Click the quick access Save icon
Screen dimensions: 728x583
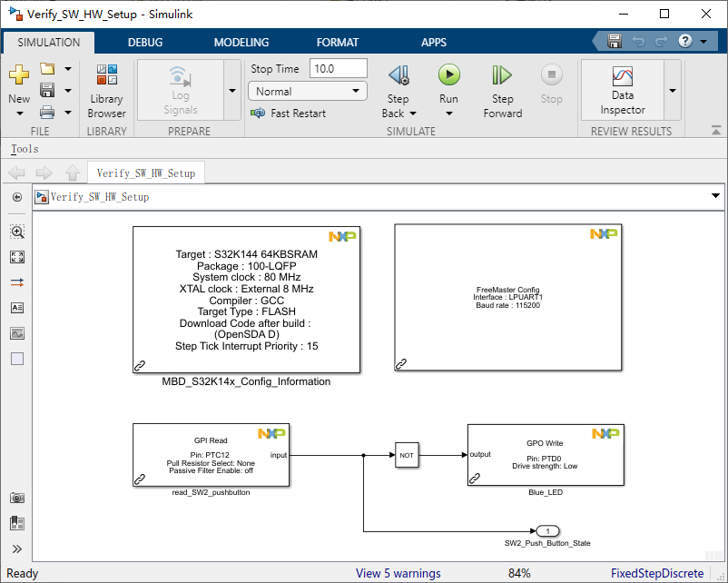pyautogui.click(x=615, y=42)
